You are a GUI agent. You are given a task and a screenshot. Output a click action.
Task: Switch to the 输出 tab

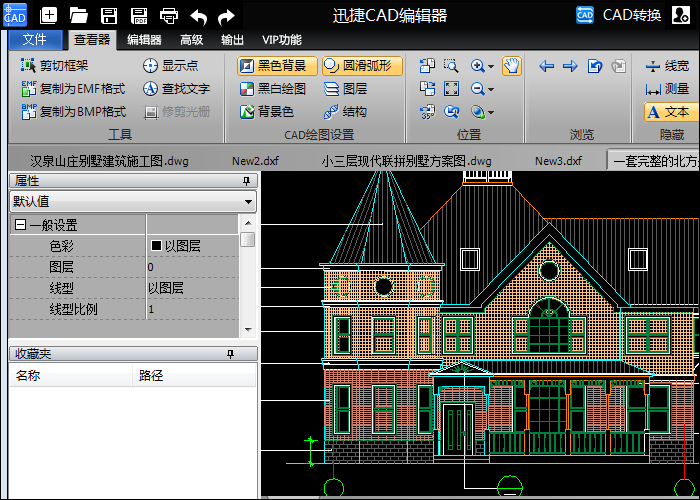(233, 40)
